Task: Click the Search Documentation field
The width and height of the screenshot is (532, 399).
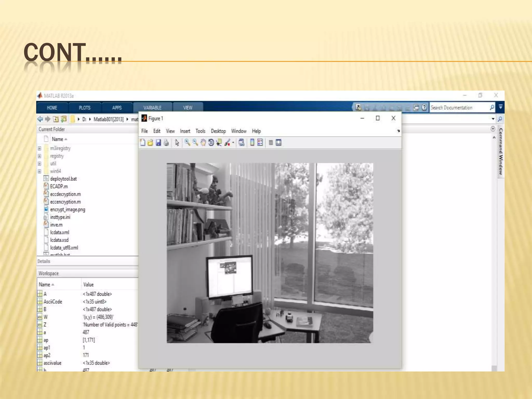Action: 459,108
